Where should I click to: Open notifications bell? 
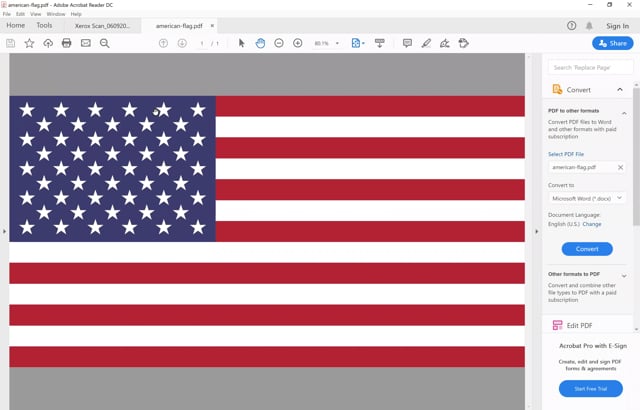click(x=589, y=26)
